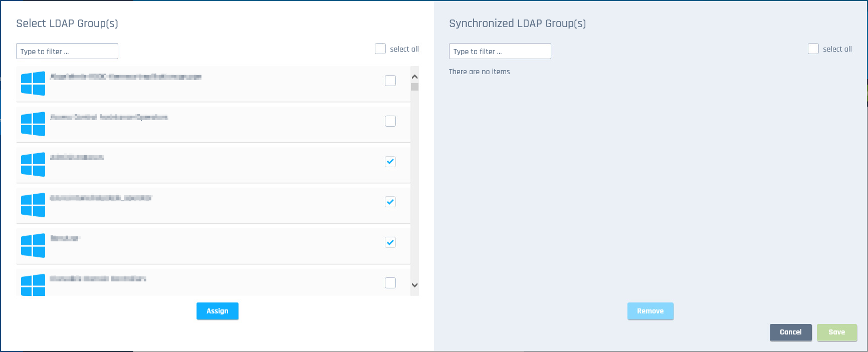This screenshot has height=352, width=868.
Task: Focus the Select LDAP Group(s) filter field
Action: point(67,51)
